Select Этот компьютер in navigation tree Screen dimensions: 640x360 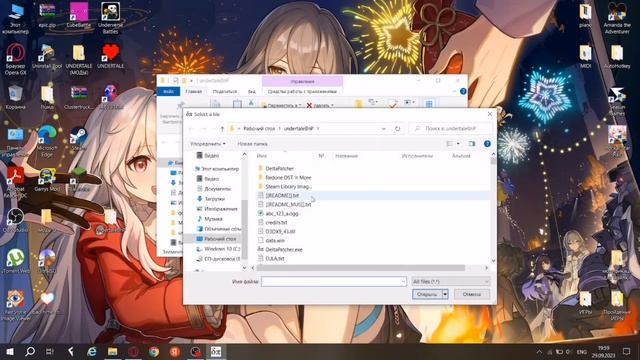coord(217,169)
